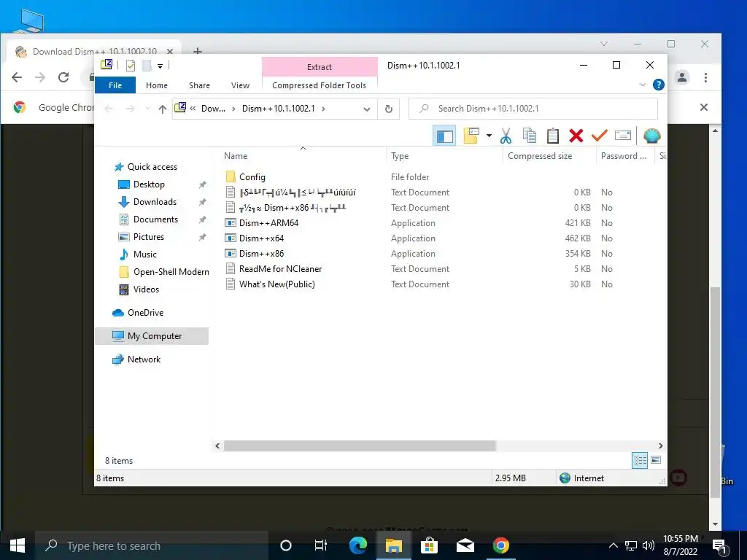Open recent locations dropdown arrow
The height and width of the screenshot is (560, 747).
(147, 109)
